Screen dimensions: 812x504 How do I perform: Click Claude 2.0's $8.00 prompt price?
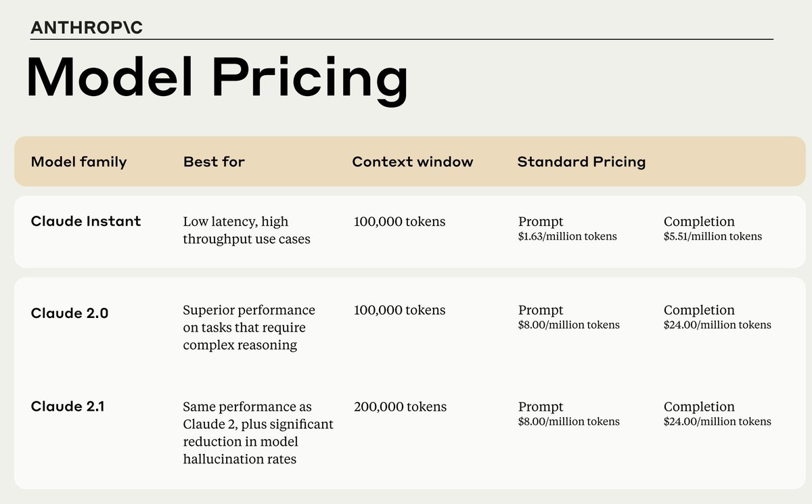click(x=569, y=325)
